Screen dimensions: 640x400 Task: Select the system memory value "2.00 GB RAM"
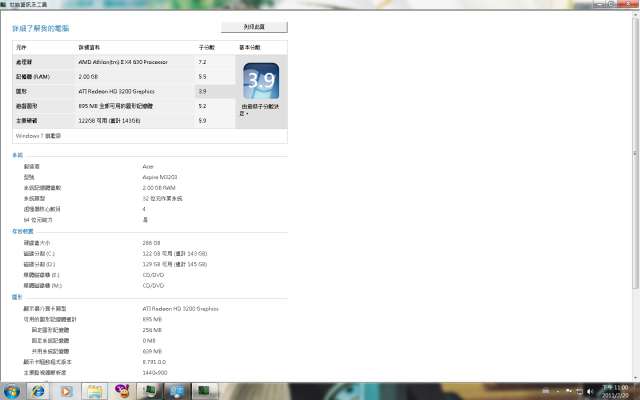pyautogui.click(x=159, y=188)
